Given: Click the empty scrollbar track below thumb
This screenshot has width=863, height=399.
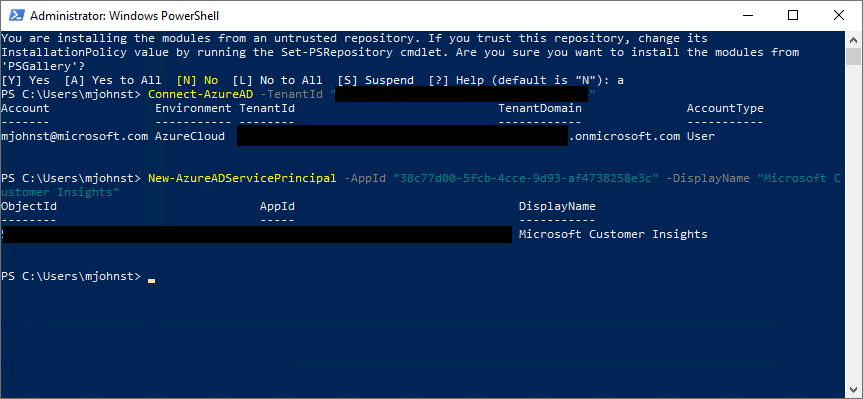Looking at the screenshot, I should (x=853, y=223).
